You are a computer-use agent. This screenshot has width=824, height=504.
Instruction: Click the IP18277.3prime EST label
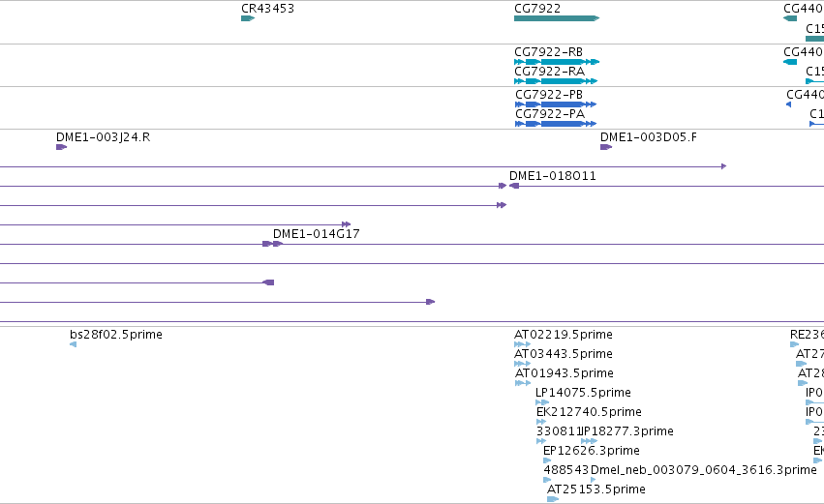click(627, 431)
